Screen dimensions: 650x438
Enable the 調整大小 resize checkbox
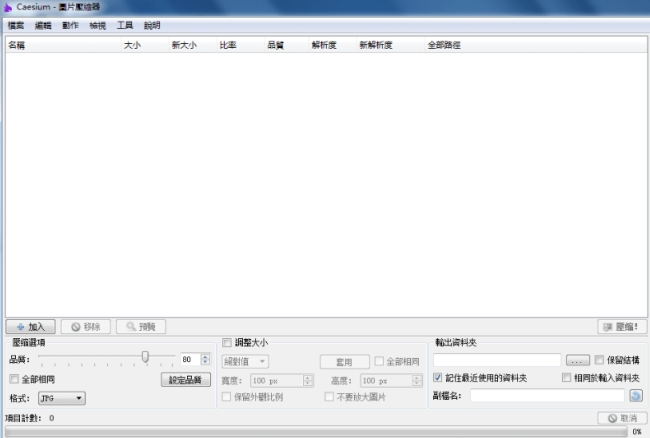pyautogui.click(x=227, y=343)
